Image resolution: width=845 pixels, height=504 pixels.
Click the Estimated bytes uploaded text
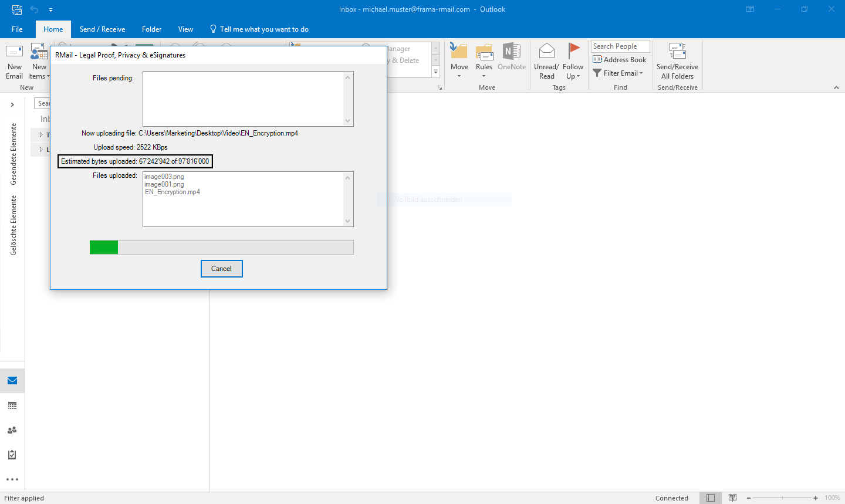(x=135, y=161)
